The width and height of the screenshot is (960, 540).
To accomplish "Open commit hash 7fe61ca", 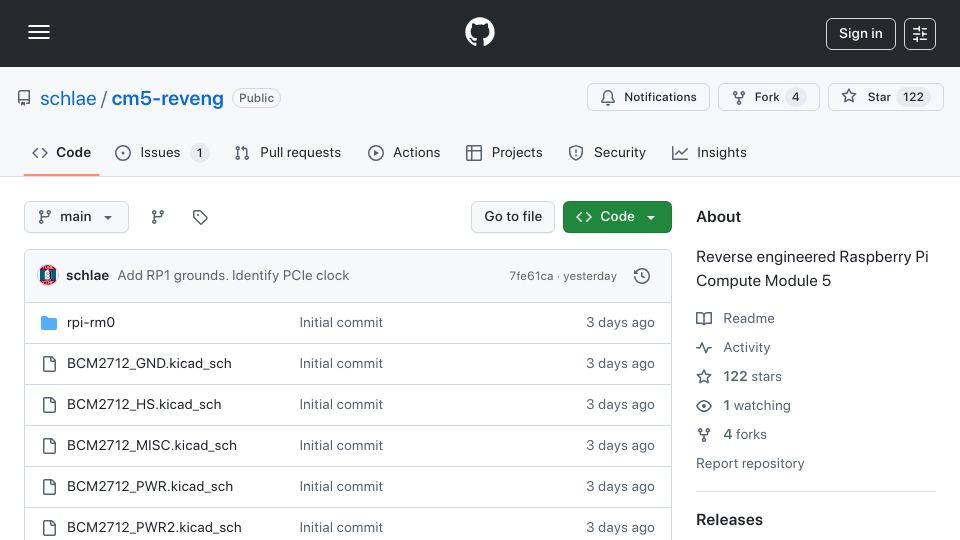I will click(531, 276).
